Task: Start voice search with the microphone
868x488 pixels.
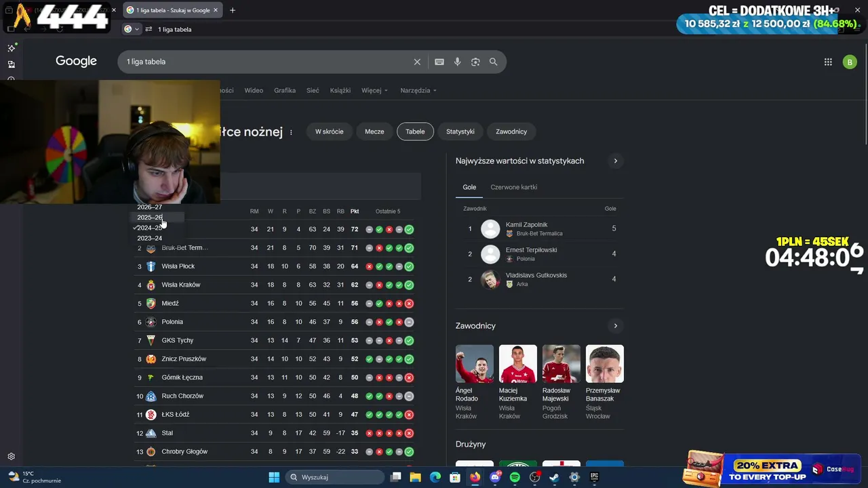Action: [x=458, y=62]
